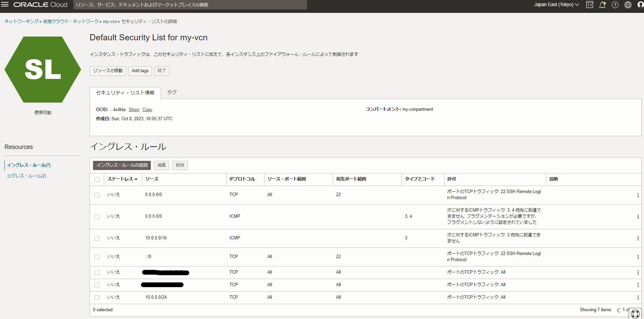Click the '0 selected' status text
Viewport: 644px width, 319px height.
coord(103,310)
